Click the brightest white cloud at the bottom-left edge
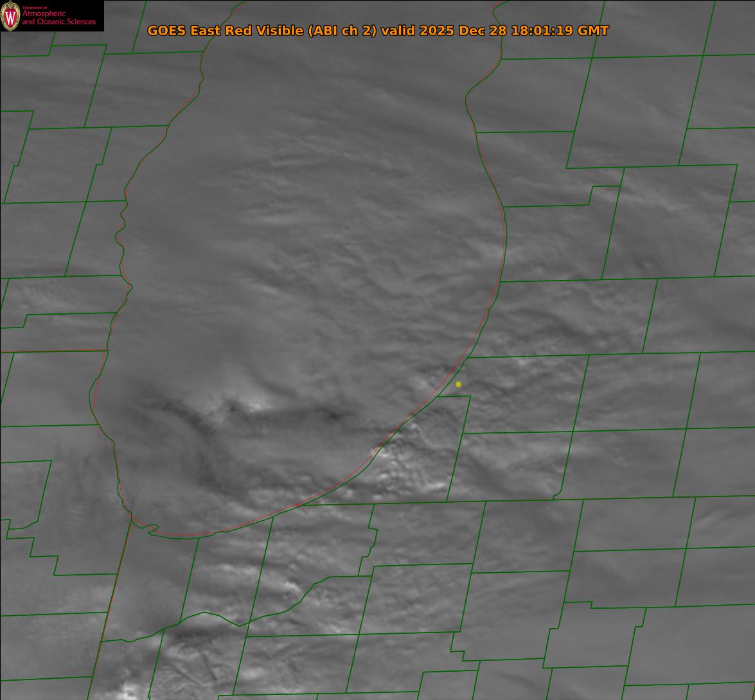The width and height of the screenshot is (755, 700). pyautogui.click(x=130, y=691)
